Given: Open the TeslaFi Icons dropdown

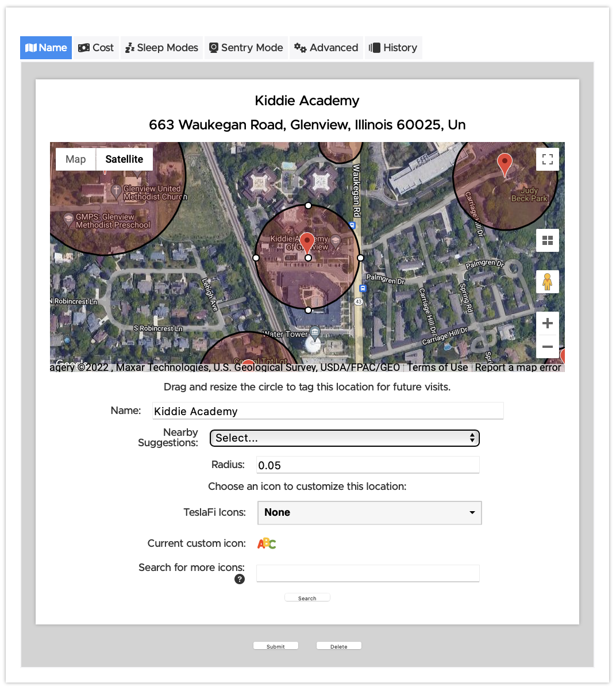Looking at the screenshot, I should pyautogui.click(x=369, y=513).
